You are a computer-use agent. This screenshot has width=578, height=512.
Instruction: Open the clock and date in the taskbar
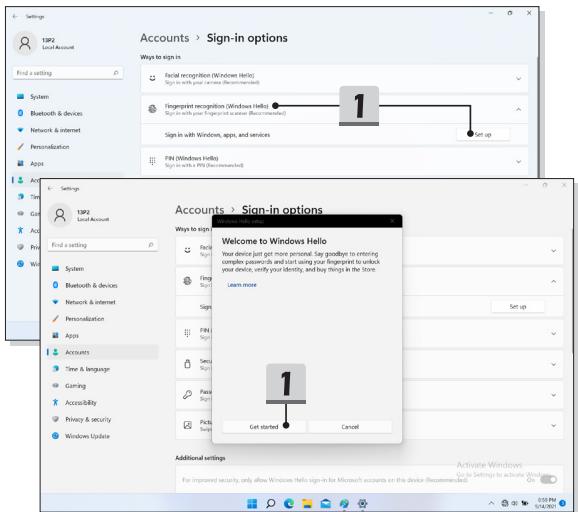(546, 503)
